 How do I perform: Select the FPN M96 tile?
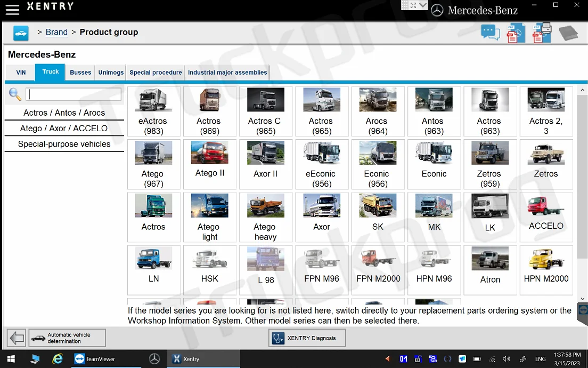(322, 270)
